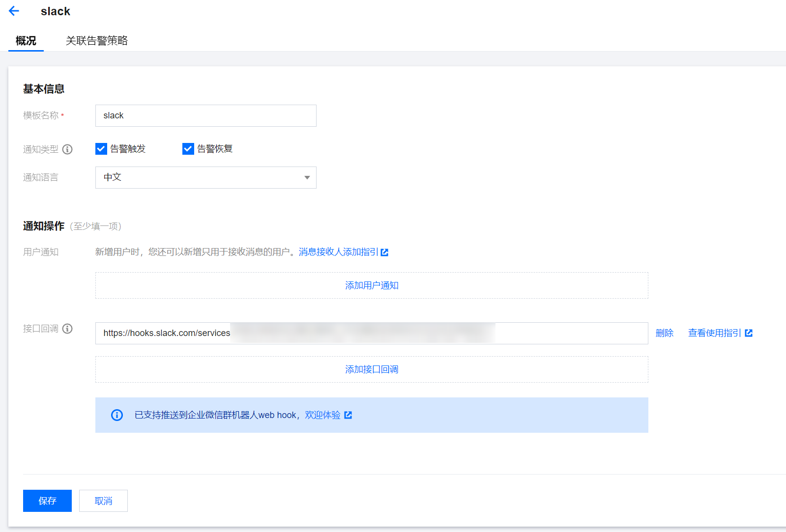Open the 消息接收人添加指引 link
This screenshot has width=786, height=532.
tap(339, 252)
